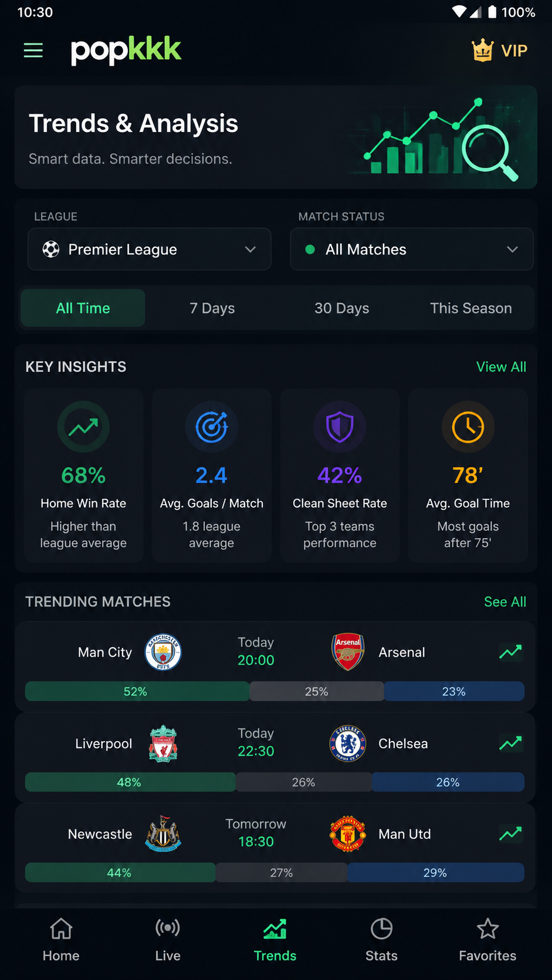Tap View All in Key Insights

coord(501,367)
